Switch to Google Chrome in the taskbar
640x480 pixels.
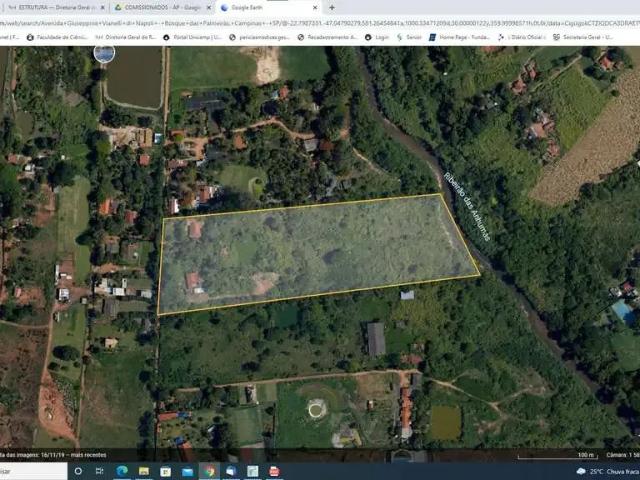point(209,471)
